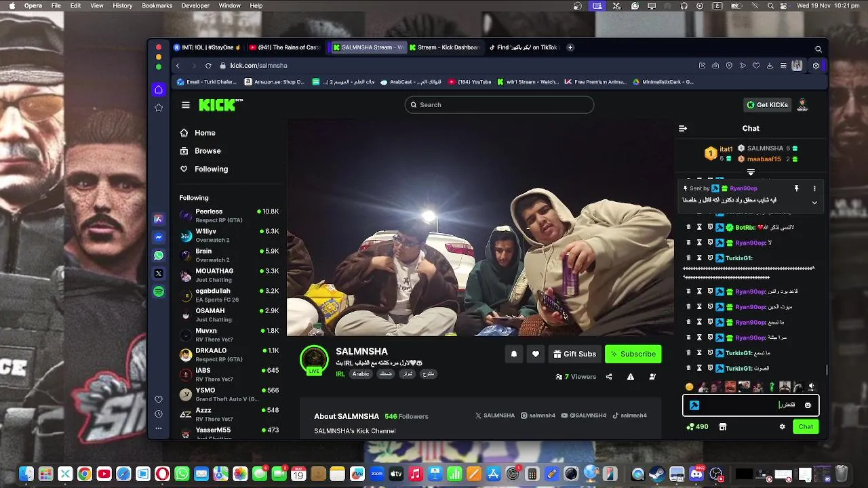The width and height of the screenshot is (868, 488).
Task: Open Peerless channel in Following list
Action: (229, 216)
